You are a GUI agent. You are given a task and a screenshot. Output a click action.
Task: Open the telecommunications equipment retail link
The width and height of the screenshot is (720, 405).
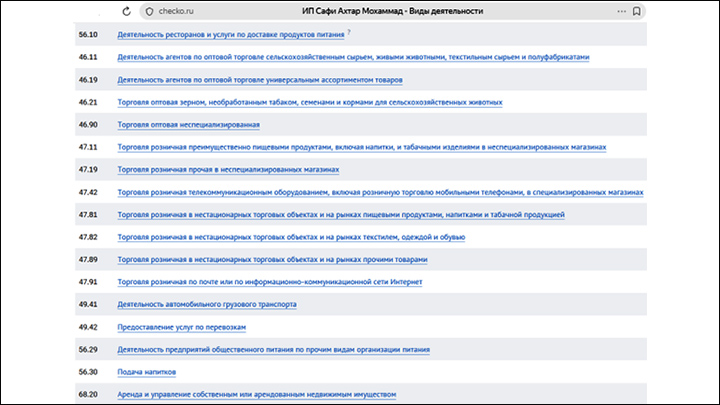[380, 192]
